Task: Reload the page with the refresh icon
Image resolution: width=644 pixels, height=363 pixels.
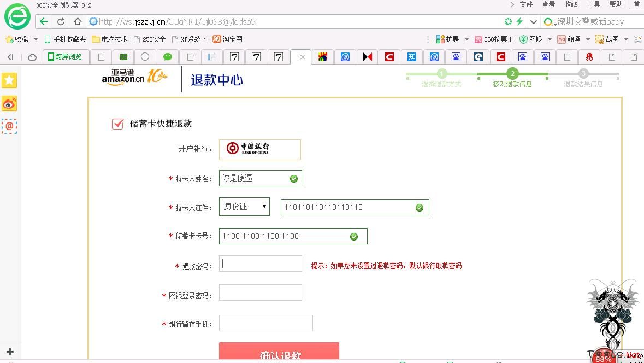Action: (x=61, y=22)
